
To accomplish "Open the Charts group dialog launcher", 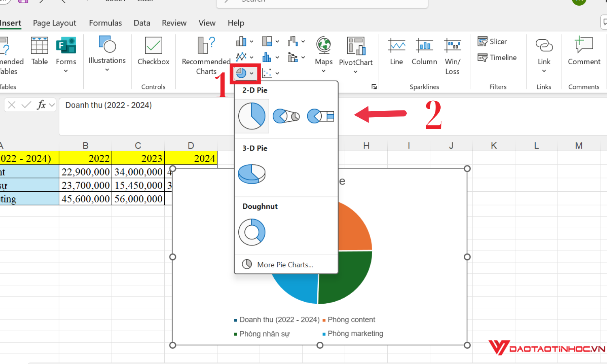I will click(x=374, y=87).
